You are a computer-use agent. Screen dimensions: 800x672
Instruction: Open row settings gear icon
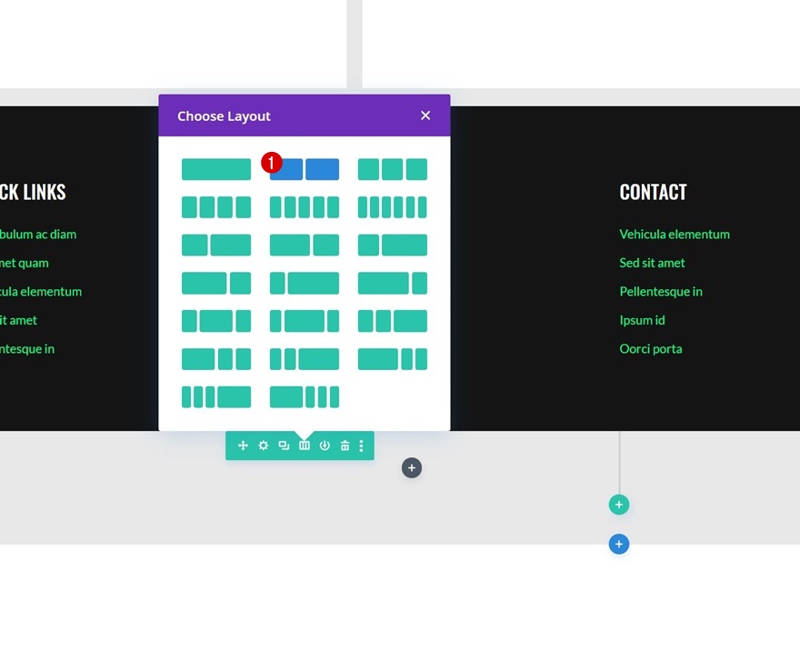pyautogui.click(x=264, y=446)
